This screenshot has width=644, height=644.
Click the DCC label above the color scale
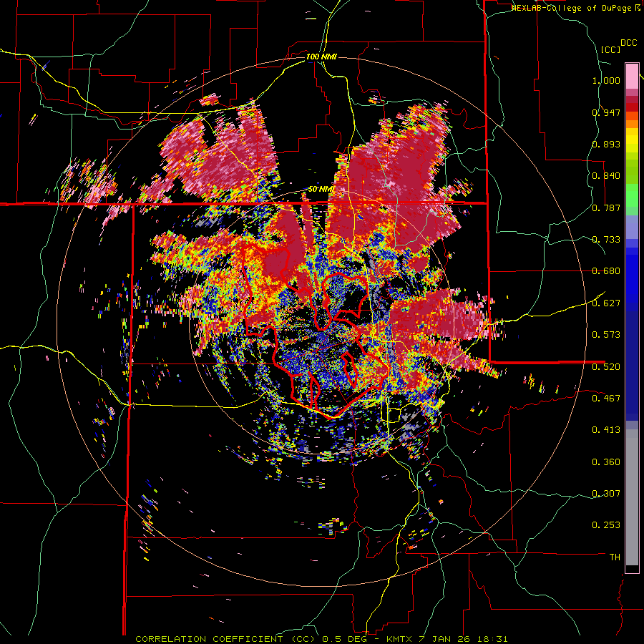click(x=628, y=43)
